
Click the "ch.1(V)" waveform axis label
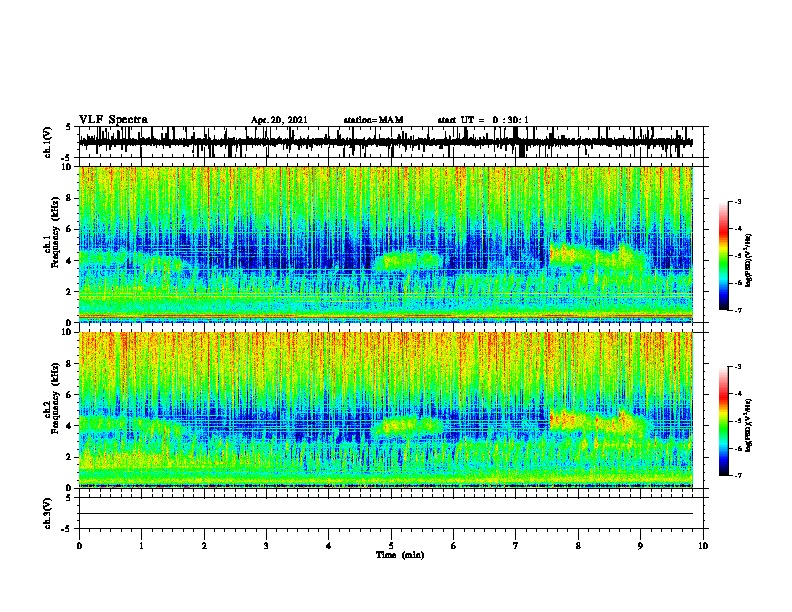tap(48, 142)
